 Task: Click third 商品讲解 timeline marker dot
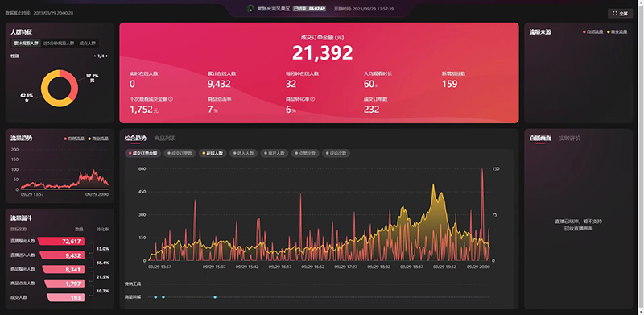(215, 297)
